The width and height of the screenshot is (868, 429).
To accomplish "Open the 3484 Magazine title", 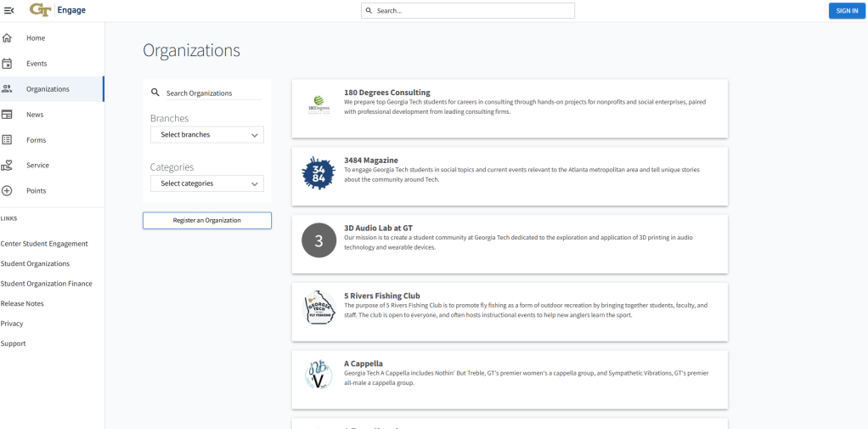I will [x=371, y=160].
